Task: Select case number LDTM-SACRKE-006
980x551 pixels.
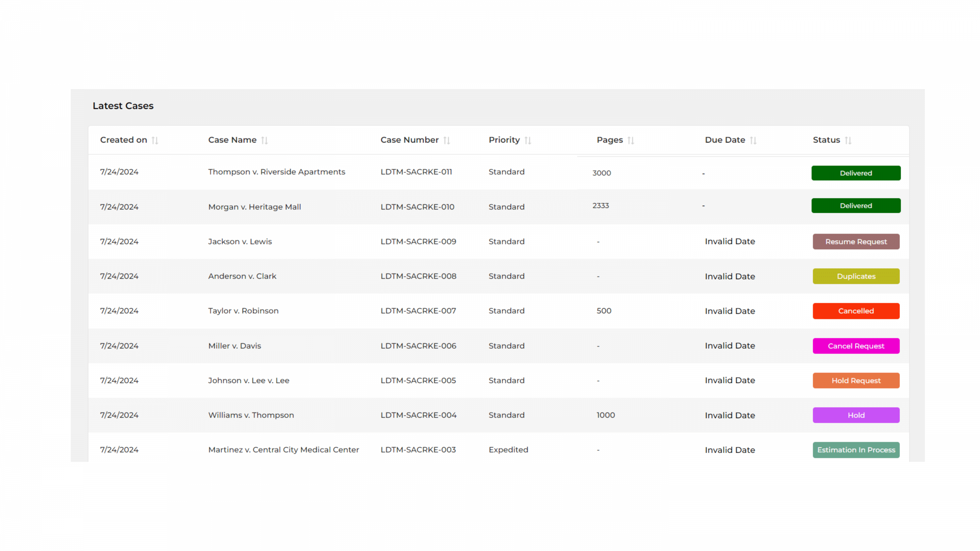Action: 419,346
